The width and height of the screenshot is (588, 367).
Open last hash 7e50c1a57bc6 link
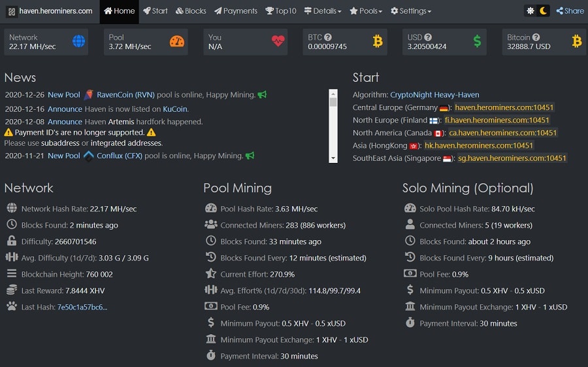tap(82, 307)
